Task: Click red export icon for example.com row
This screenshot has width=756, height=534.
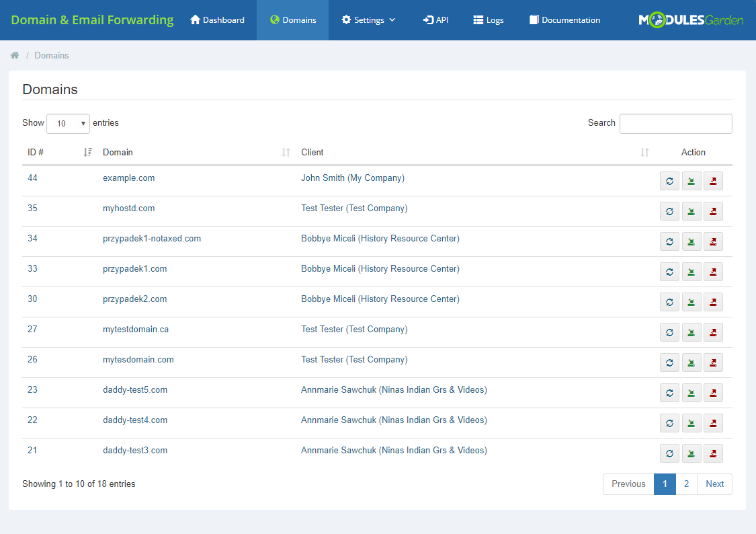Action: (x=713, y=182)
